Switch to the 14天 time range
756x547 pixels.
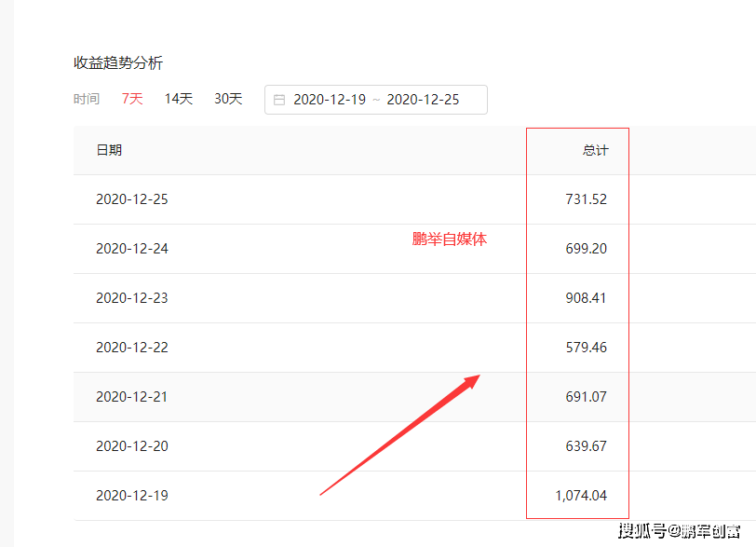pyautogui.click(x=179, y=99)
